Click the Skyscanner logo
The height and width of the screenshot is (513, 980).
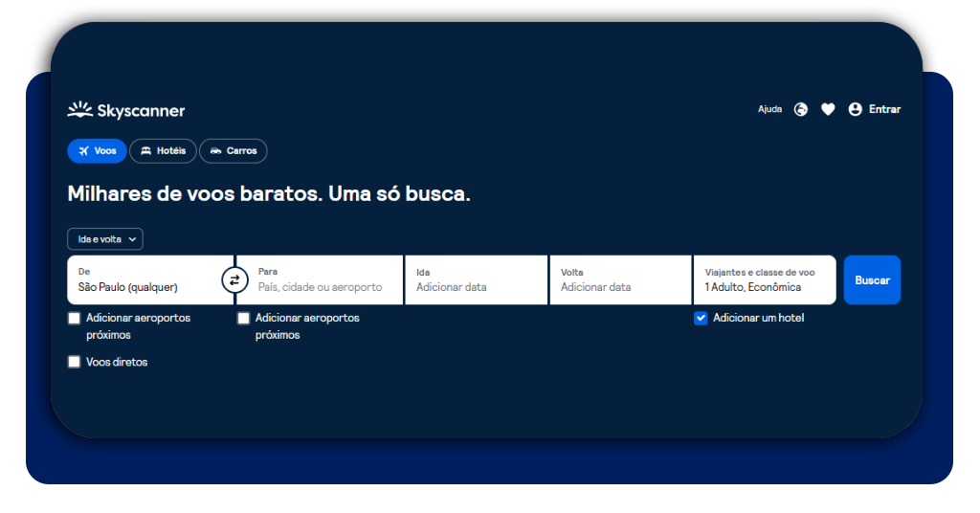coord(125,110)
